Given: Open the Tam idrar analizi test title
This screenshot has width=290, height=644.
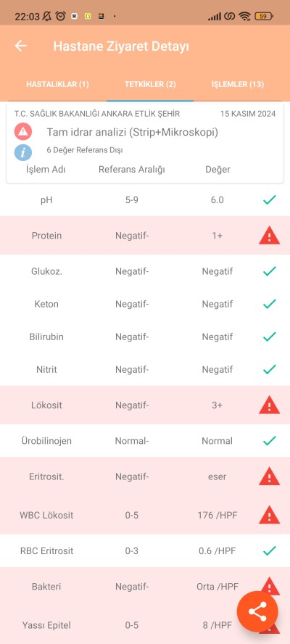Looking at the screenshot, I should [132, 132].
